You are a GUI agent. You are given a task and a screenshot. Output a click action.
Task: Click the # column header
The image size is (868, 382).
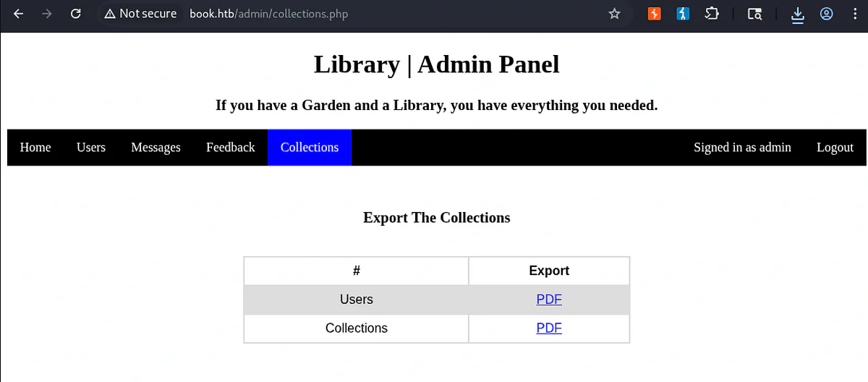pyautogui.click(x=357, y=271)
